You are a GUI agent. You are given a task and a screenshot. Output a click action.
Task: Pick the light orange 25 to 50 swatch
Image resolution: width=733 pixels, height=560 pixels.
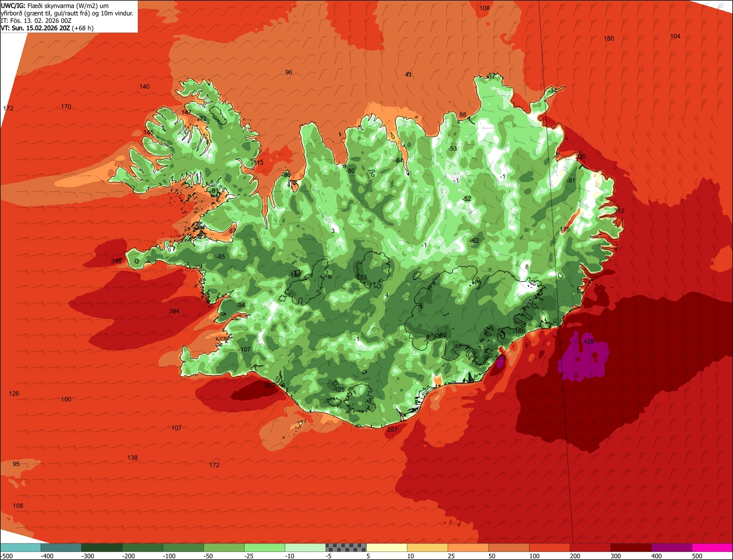[x=468, y=547]
